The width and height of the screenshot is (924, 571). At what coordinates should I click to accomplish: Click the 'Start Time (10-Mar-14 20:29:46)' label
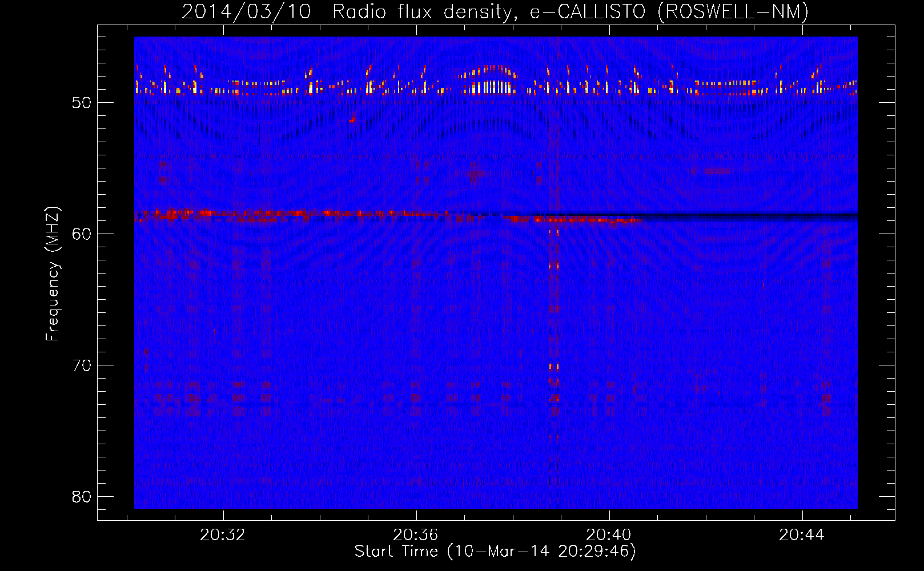click(x=495, y=552)
